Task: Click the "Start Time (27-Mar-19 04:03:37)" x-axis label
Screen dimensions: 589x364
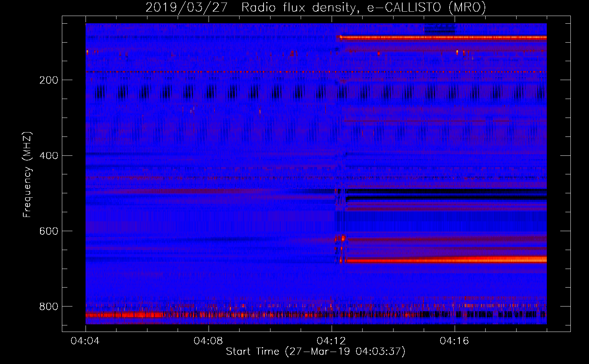Action: (x=315, y=352)
